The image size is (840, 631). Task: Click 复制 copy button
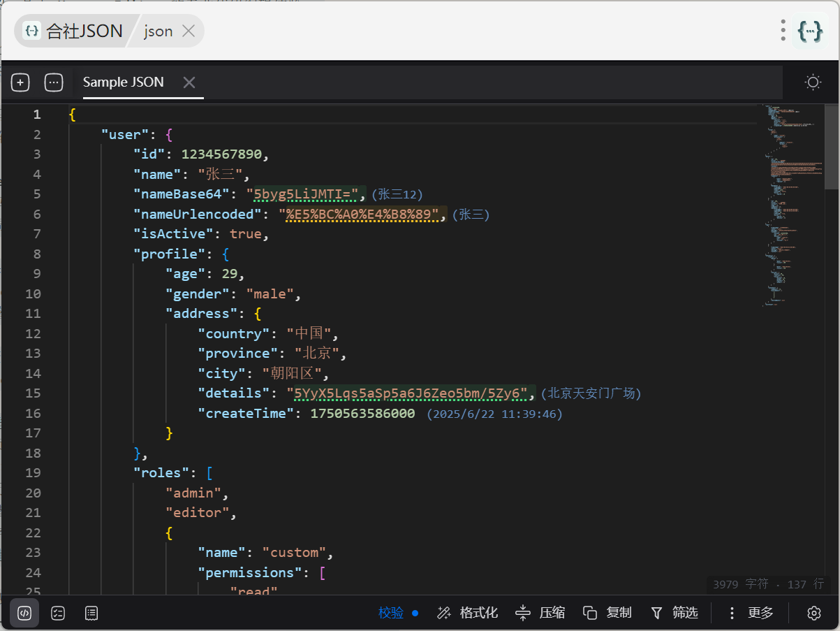coord(607,613)
